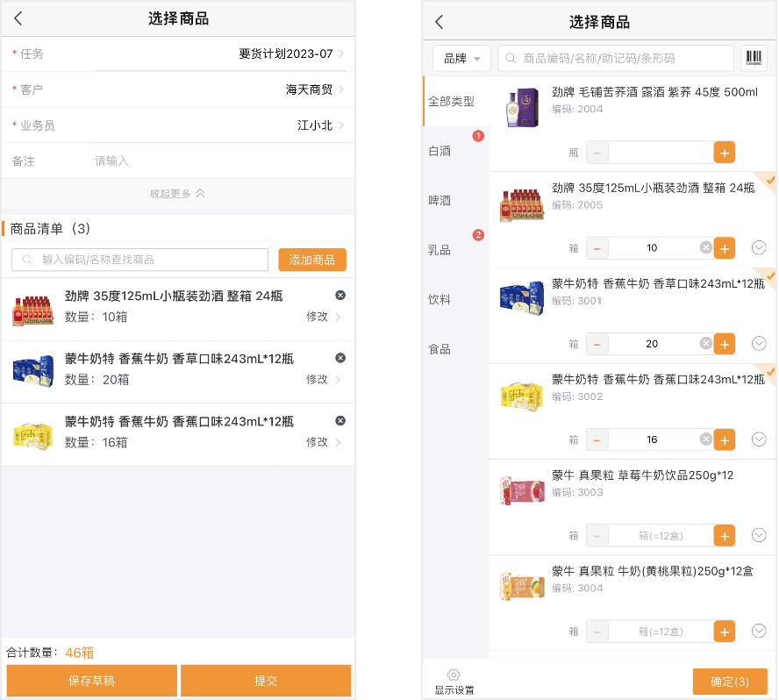
Task: Go back from left 选择商品 screen
Action: click(x=18, y=19)
